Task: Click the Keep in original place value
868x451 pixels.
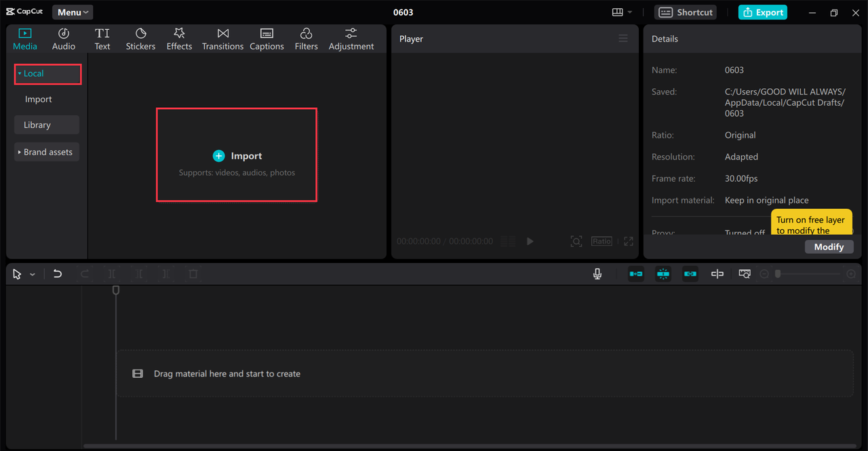Action: point(767,200)
